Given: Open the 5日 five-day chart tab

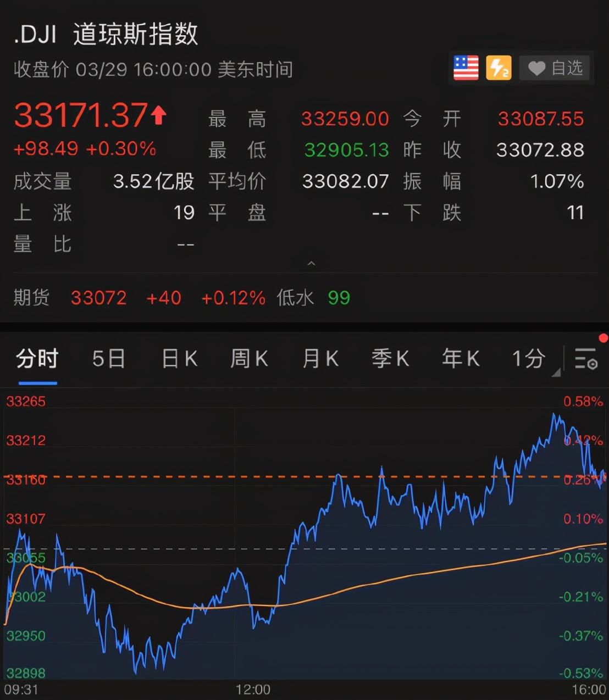Looking at the screenshot, I should (x=108, y=359).
